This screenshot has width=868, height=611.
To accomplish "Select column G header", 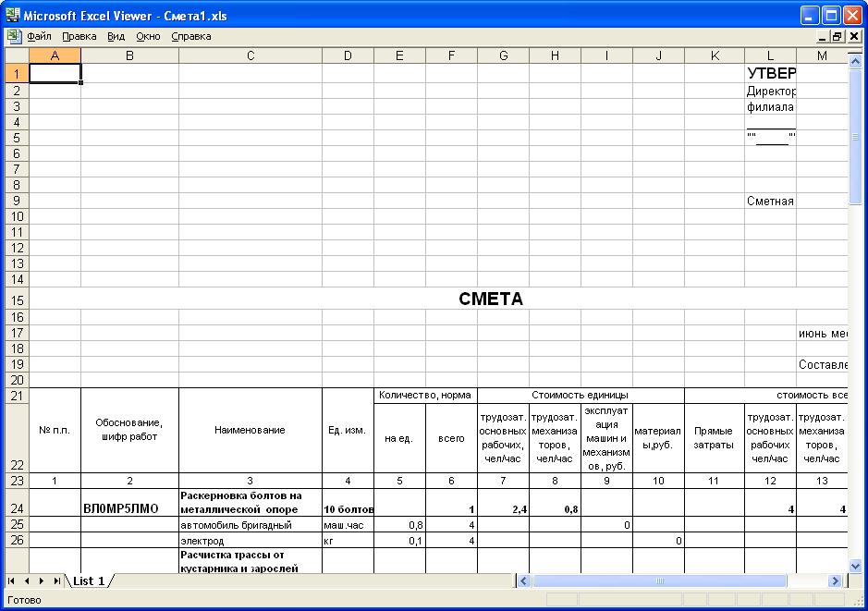I will click(x=503, y=55).
